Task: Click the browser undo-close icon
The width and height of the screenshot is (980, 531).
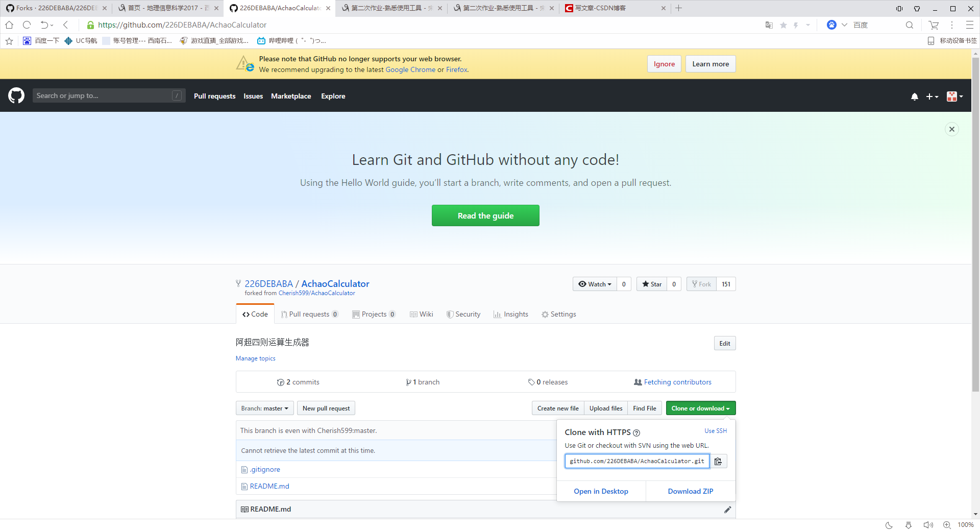Action: tap(45, 25)
